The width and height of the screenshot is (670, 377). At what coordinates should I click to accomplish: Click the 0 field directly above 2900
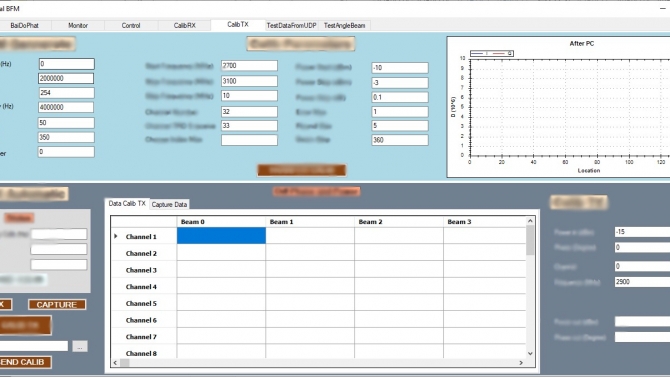642,266
